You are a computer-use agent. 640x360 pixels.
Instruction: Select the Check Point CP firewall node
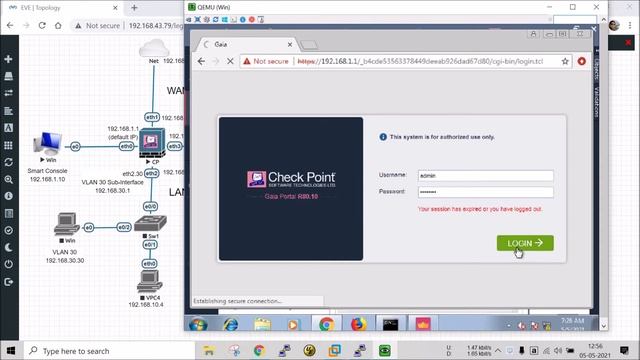(152, 143)
